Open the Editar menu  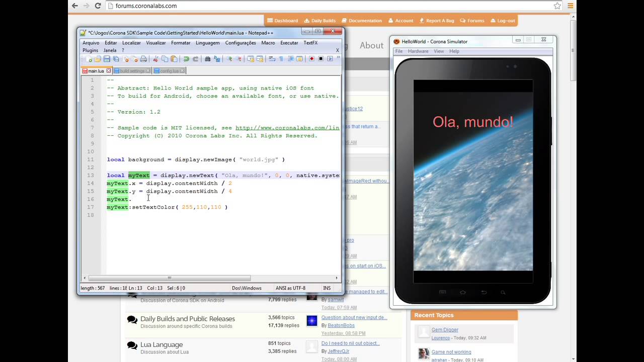point(111,43)
